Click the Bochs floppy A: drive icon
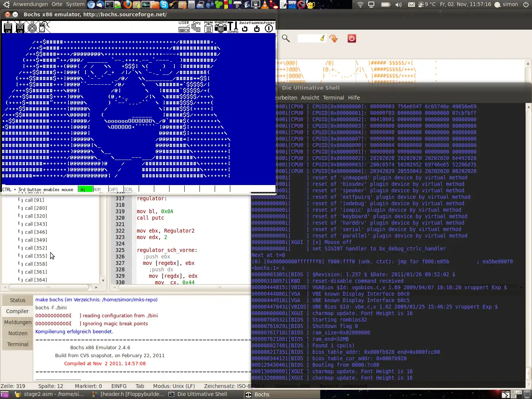 point(8,27)
